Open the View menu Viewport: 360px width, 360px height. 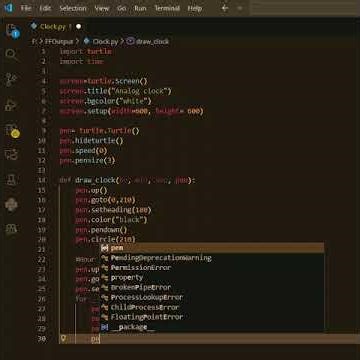tap(101, 8)
